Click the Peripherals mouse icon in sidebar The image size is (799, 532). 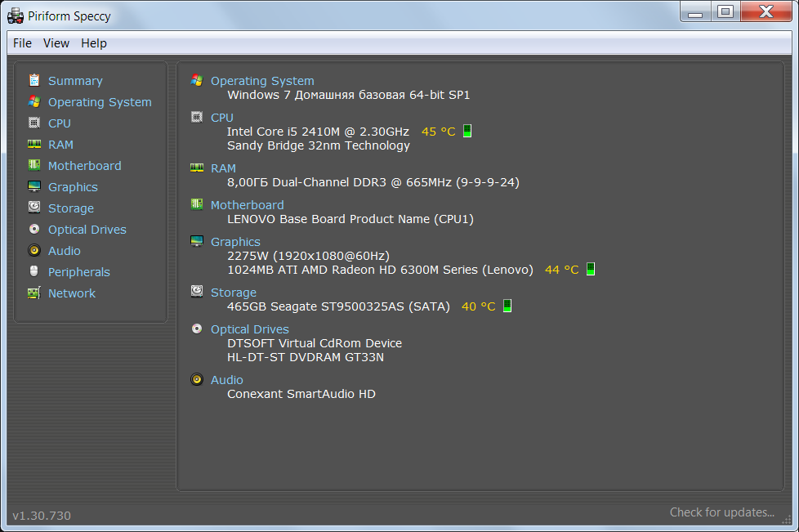pos(33,271)
